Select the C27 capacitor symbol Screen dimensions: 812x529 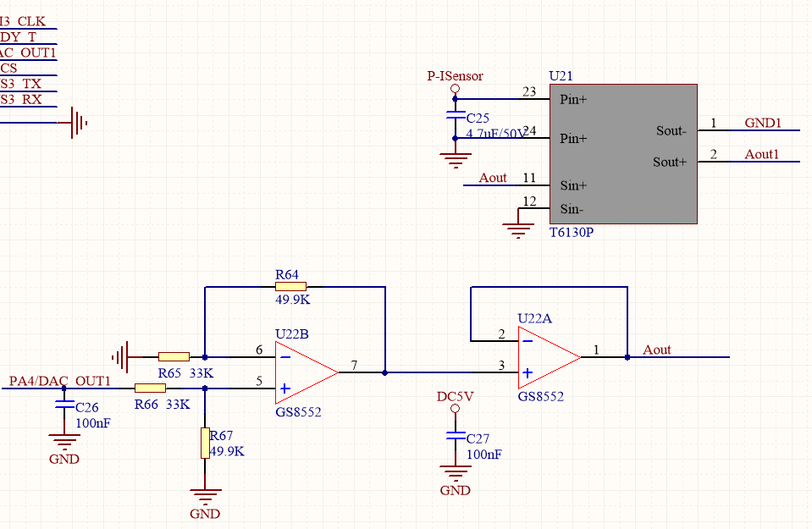coord(456,436)
